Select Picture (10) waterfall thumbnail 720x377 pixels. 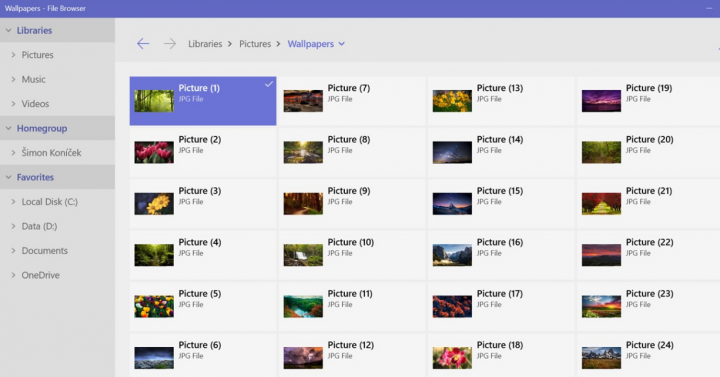coord(303,255)
